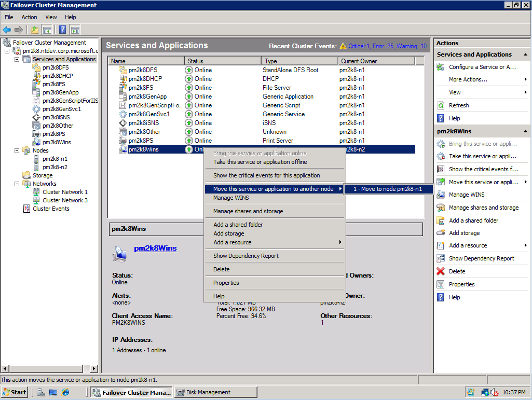Open Configure a Service or Application
Image resolution: width=532 pixels, height=400 pixels.
click(x=482, y=67)
